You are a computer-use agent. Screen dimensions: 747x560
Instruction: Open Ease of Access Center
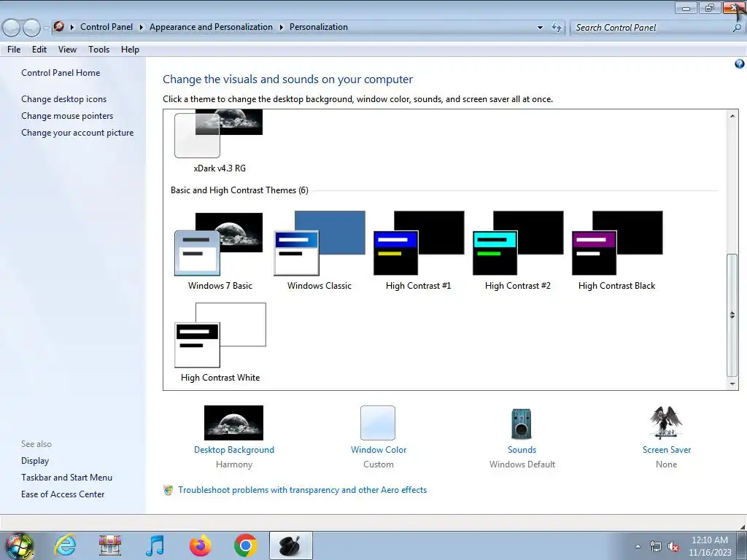pos(63,494)
